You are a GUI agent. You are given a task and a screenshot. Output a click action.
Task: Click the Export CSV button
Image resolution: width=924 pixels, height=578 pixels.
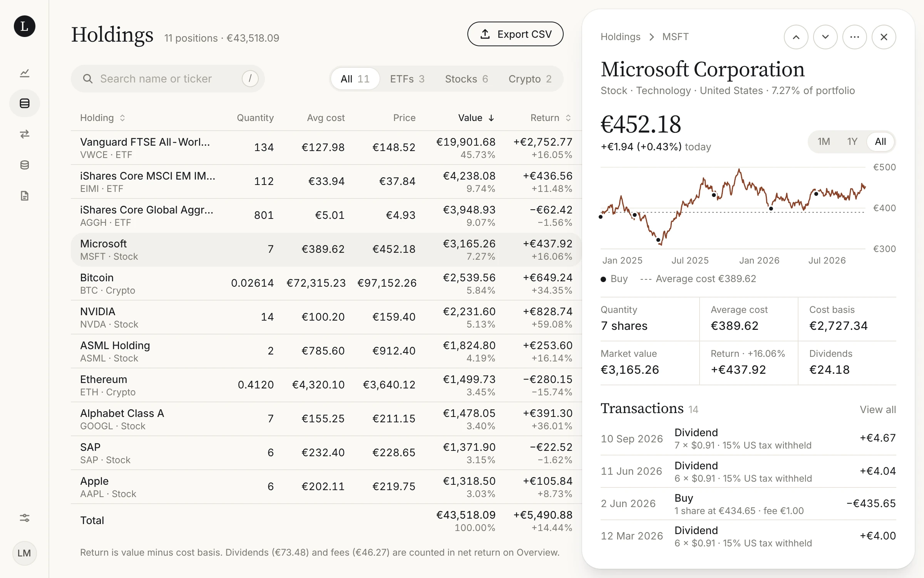[516, 34]
